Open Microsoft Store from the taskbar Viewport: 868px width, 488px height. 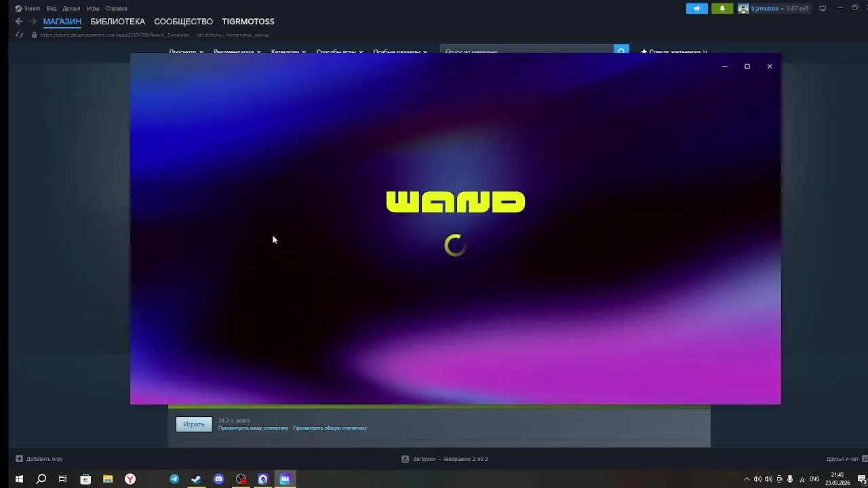coord(85,479)
